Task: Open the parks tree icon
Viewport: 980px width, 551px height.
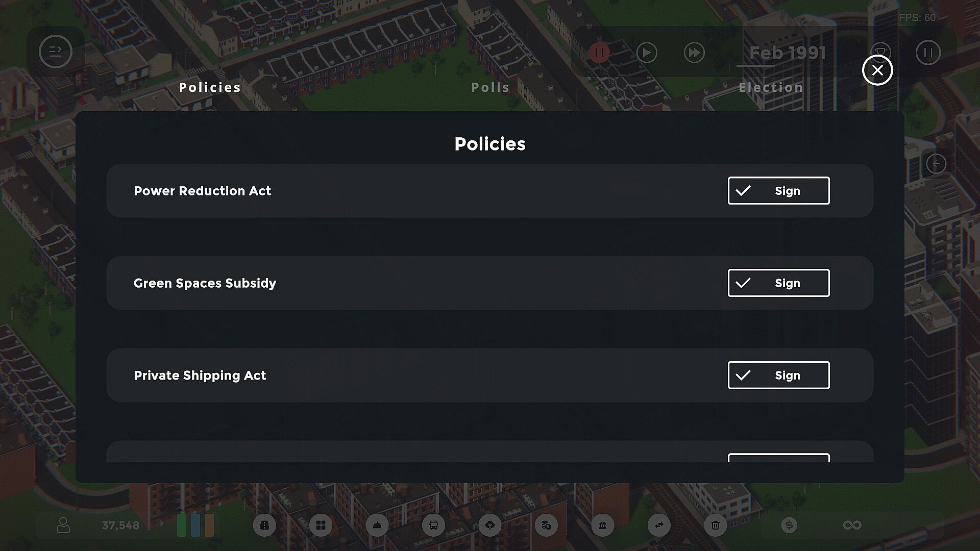Action: 490,525
